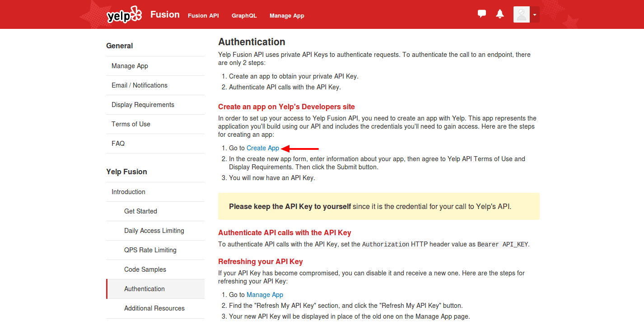644x325 pixels.
Task: Go to Code Samples in sidebar
Action: pos(145,269)
